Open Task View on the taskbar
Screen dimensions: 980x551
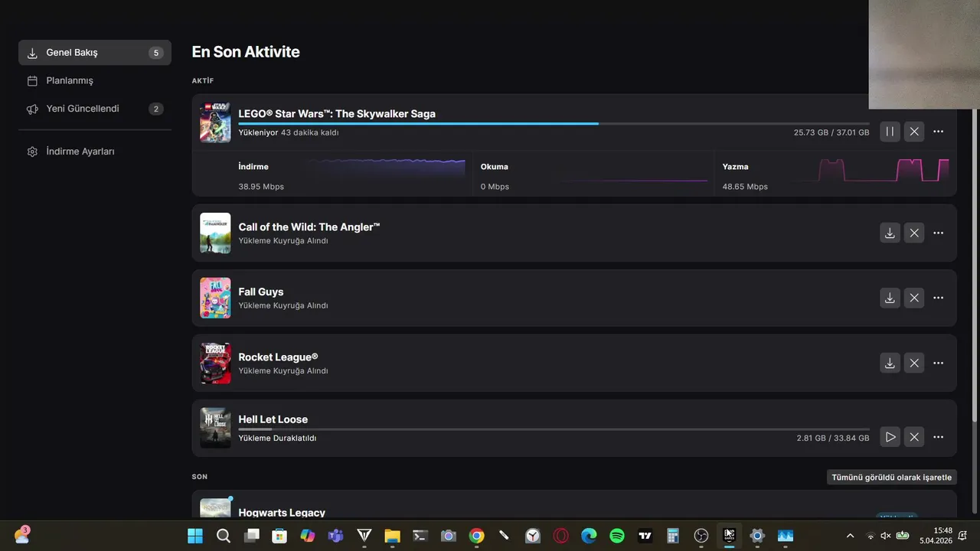(x=251, y=536)
